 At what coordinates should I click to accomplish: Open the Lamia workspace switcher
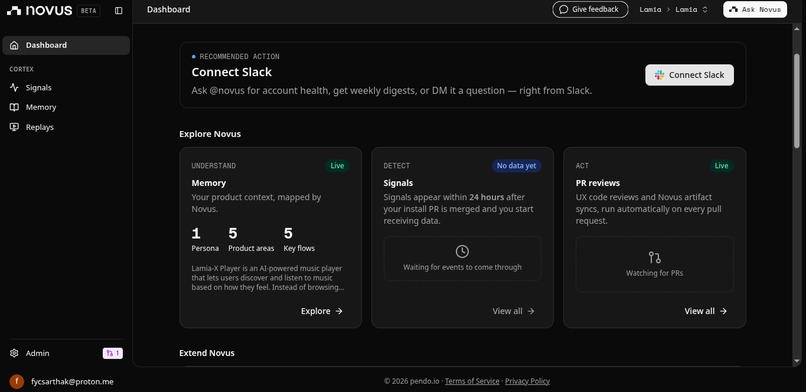pos(692,9)
